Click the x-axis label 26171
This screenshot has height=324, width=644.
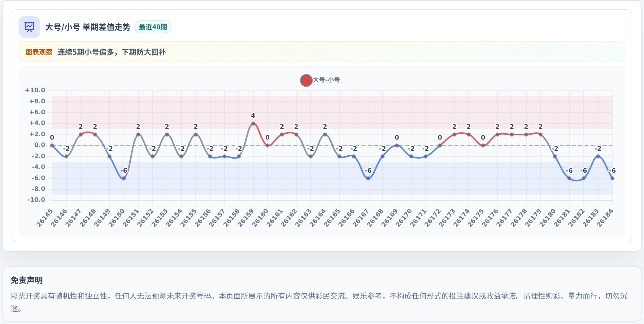pos(418,218)
